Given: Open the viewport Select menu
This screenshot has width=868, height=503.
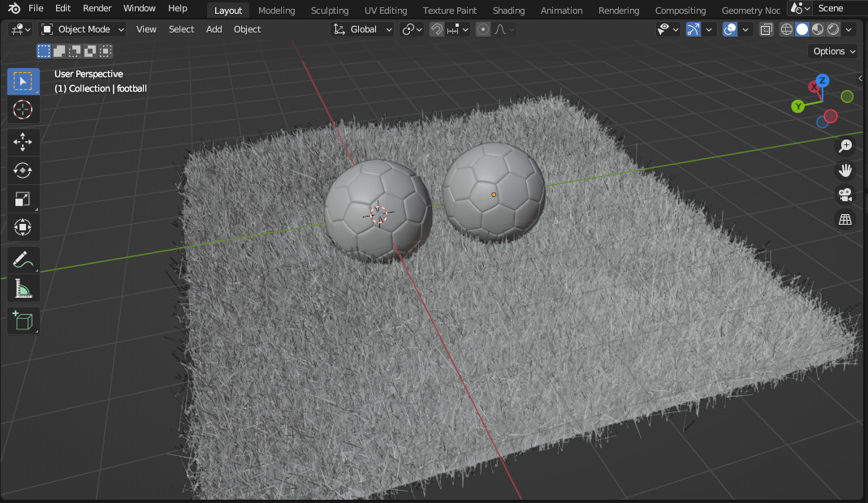Looking at the screenshot, I should (x=181, y=29).
